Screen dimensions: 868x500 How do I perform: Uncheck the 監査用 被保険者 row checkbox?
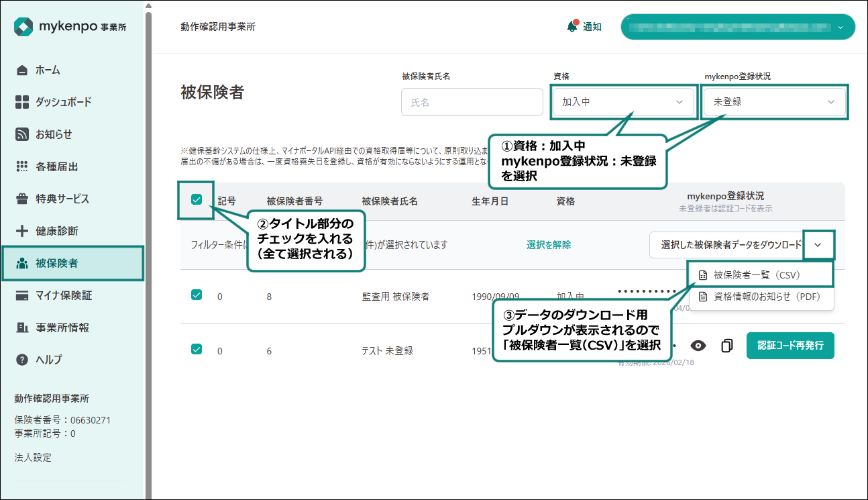coord(197,295)
